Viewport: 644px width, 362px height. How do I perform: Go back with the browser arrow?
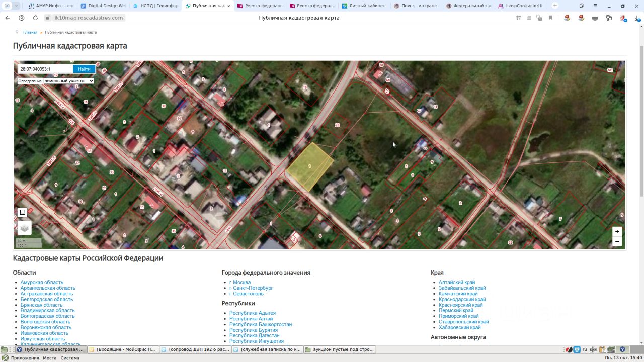(8, 18)
